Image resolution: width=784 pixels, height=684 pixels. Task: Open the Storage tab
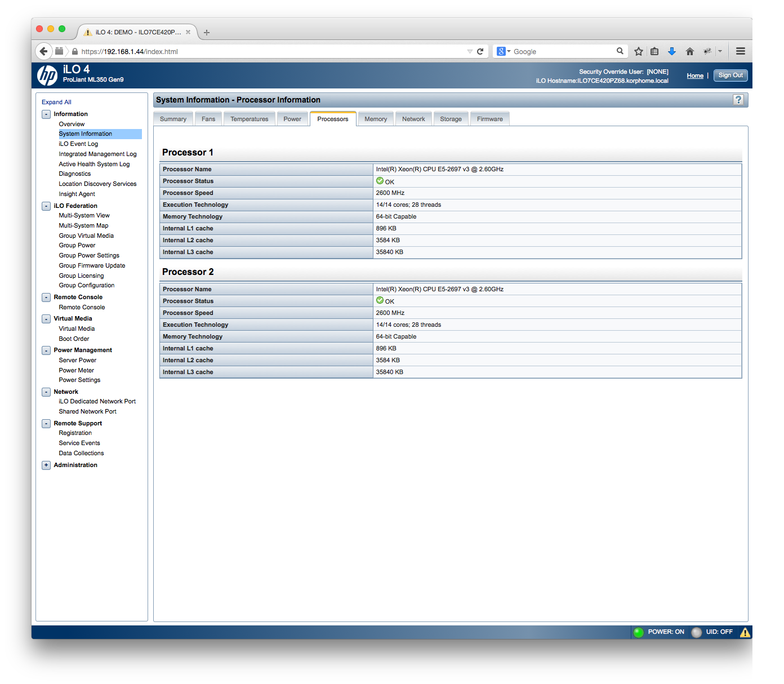[451, 119]
